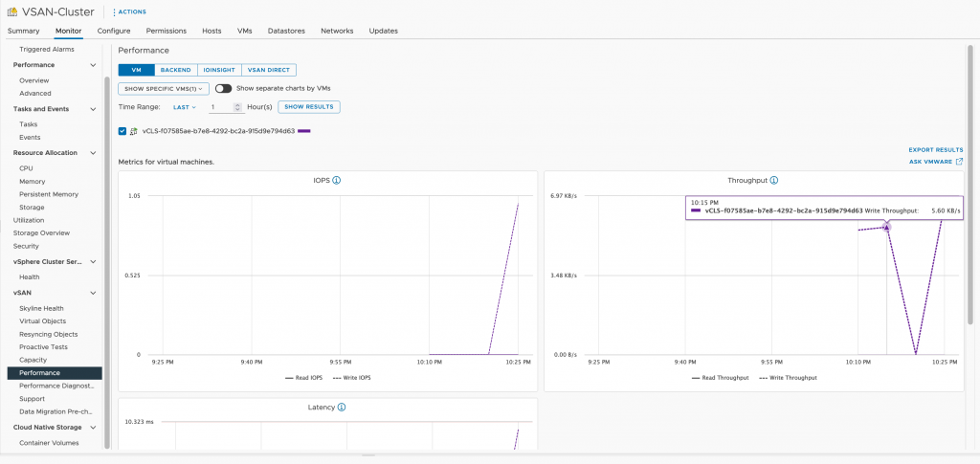Open the Permissions tab

tap(167, 31)
